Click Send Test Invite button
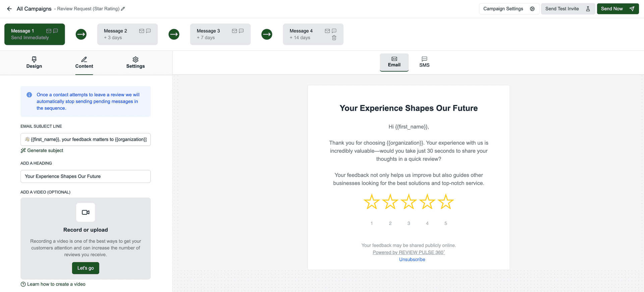This screenshot has height=292, width=644. coord(568,9)
